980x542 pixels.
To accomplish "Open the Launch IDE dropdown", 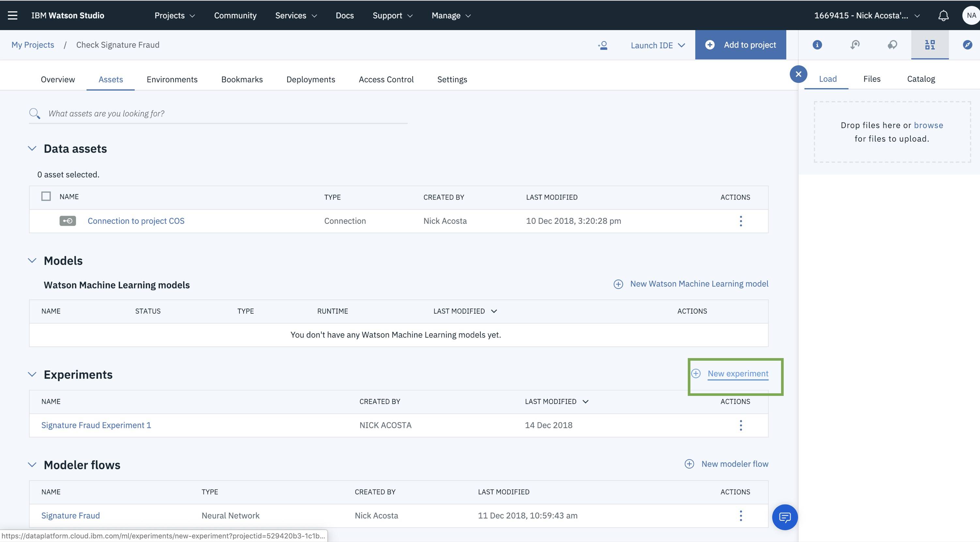I will (657, 45).
